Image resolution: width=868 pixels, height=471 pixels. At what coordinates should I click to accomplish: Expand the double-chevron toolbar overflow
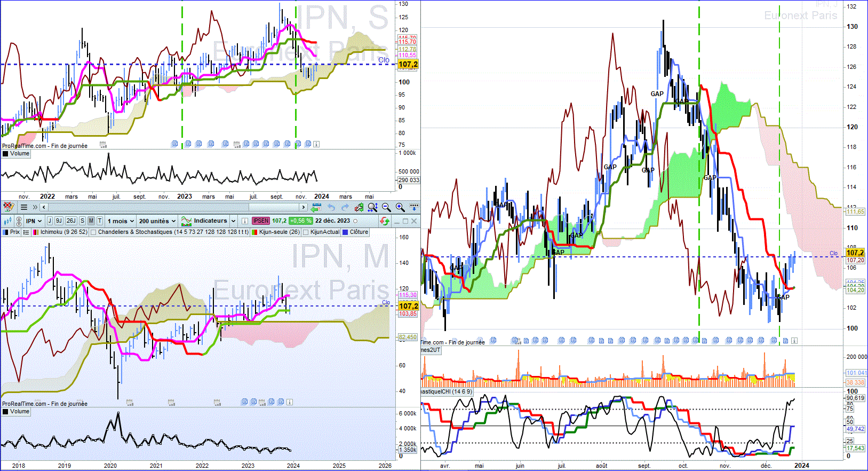(35, 207)
